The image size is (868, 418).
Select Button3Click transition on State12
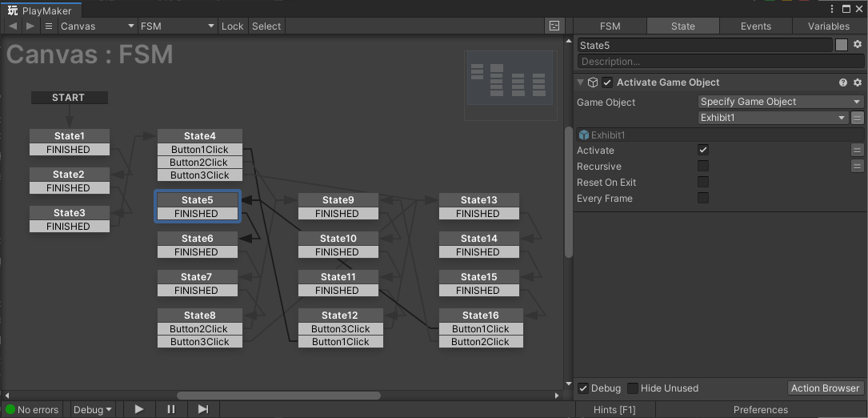click(x=341, y=329)
